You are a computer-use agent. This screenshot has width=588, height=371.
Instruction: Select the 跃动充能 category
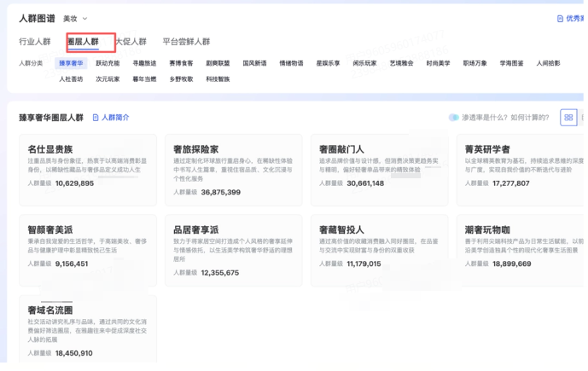108,63
